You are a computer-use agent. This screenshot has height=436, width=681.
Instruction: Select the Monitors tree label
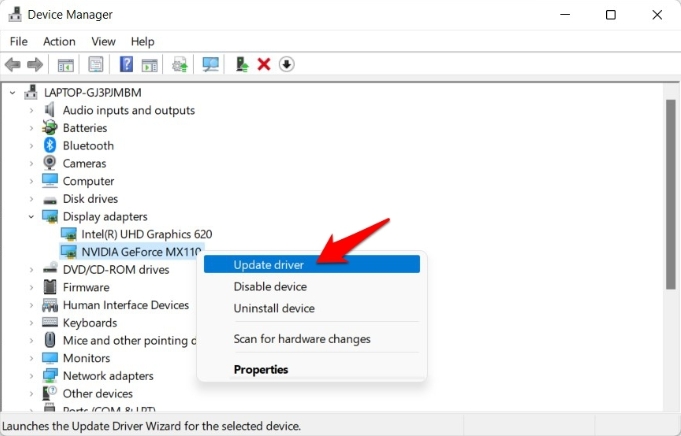pyautogui.click(x=86, y=358)
